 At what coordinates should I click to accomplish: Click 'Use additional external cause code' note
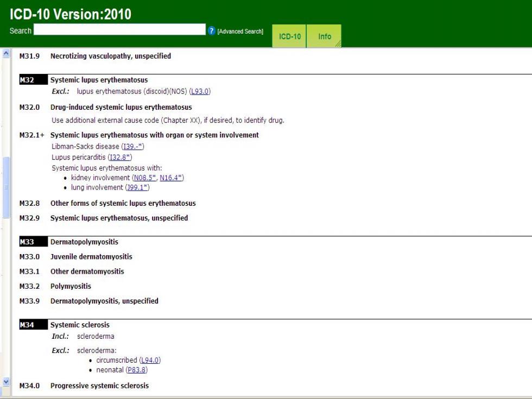coord(168,120)
